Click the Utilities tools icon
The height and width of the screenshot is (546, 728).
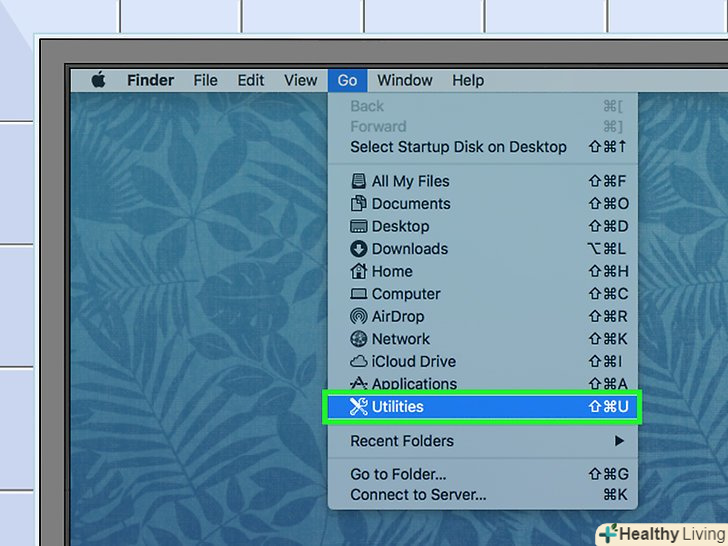click(x=358, y=407)
